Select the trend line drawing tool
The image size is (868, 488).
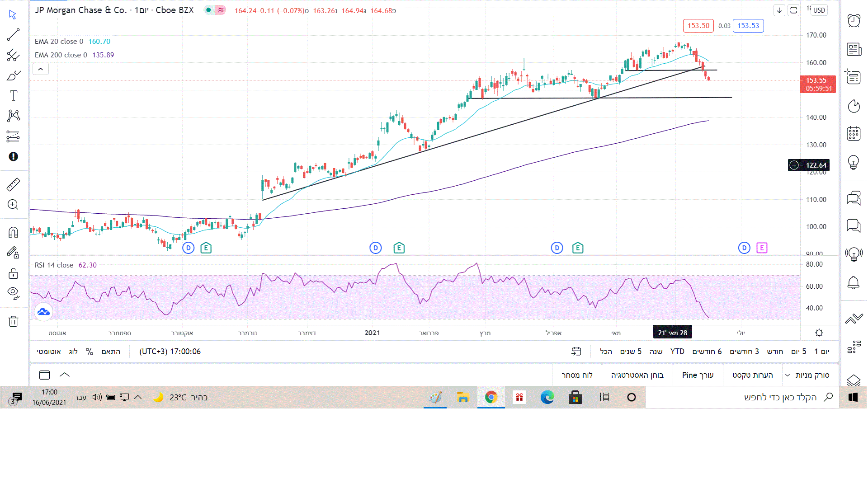point(13,35)
